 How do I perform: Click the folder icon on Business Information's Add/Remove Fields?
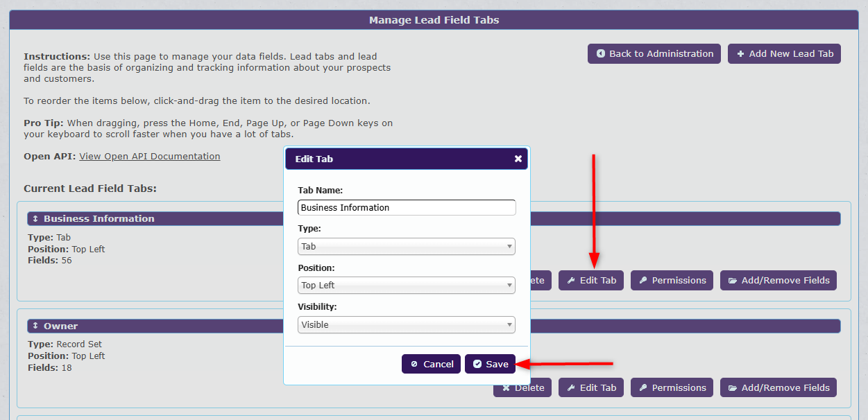[x=733, y=280]
